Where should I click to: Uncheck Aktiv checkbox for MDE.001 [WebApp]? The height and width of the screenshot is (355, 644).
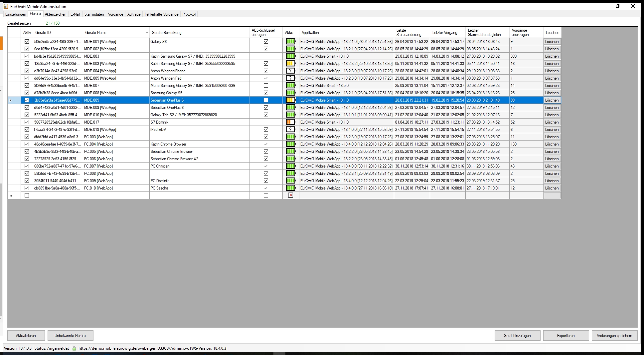click(x=27, y=42)
